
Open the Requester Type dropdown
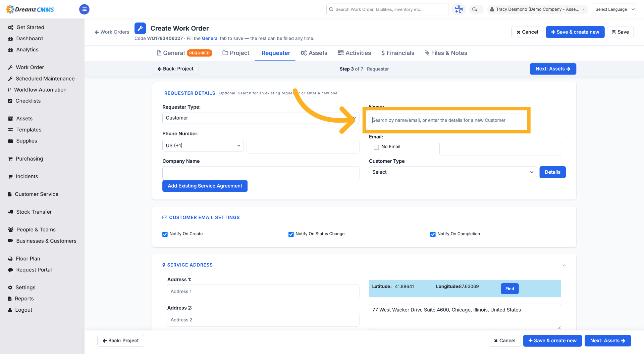click(261, 118)
